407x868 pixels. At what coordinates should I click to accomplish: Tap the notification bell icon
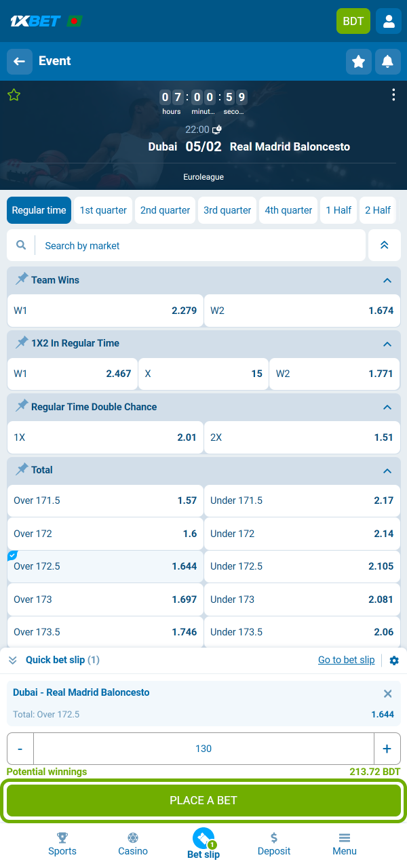coord(387,62)
